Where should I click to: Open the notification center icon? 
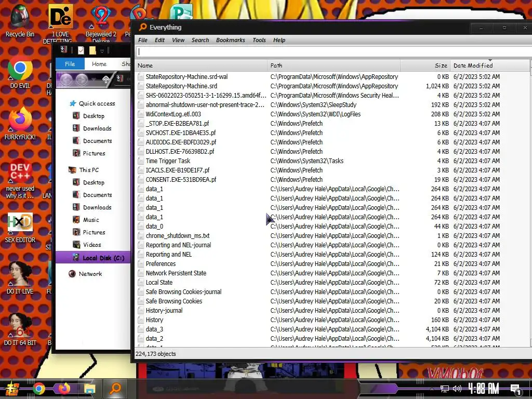click(516, 390)
